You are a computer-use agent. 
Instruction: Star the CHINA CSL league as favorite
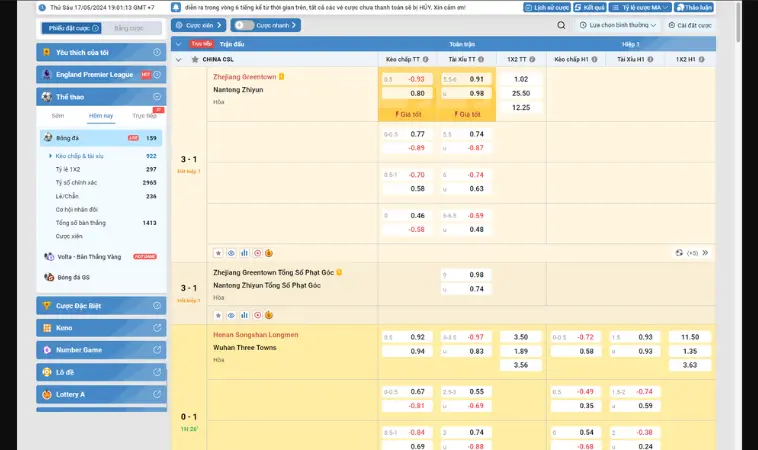(x=193, y=59)
